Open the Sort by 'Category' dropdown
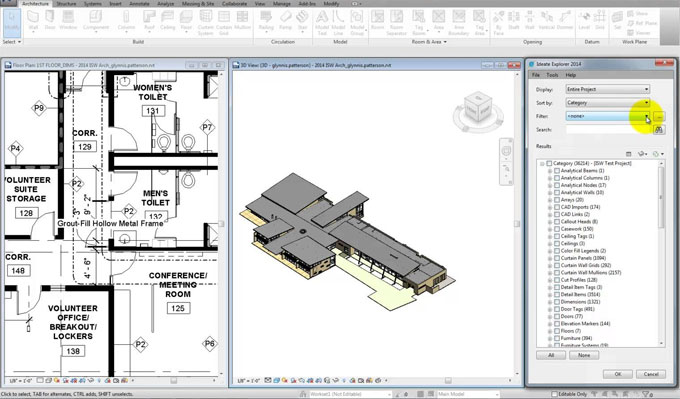 [608, 103]
